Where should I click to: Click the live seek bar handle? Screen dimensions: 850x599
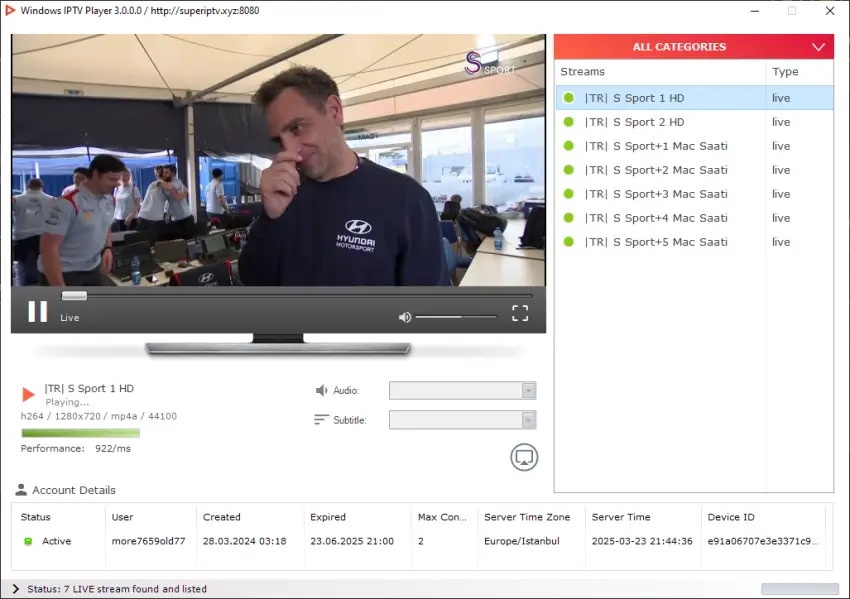[x=74, y=295]
